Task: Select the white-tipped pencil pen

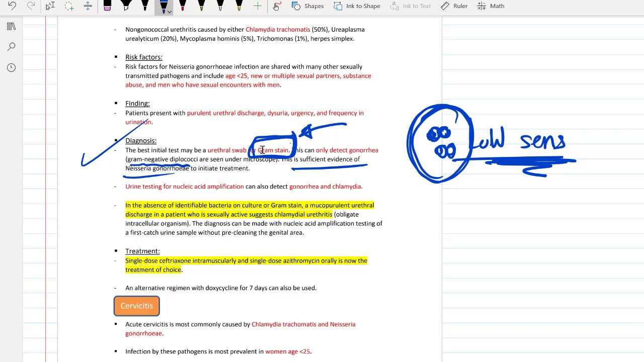Action: [220, 6]
